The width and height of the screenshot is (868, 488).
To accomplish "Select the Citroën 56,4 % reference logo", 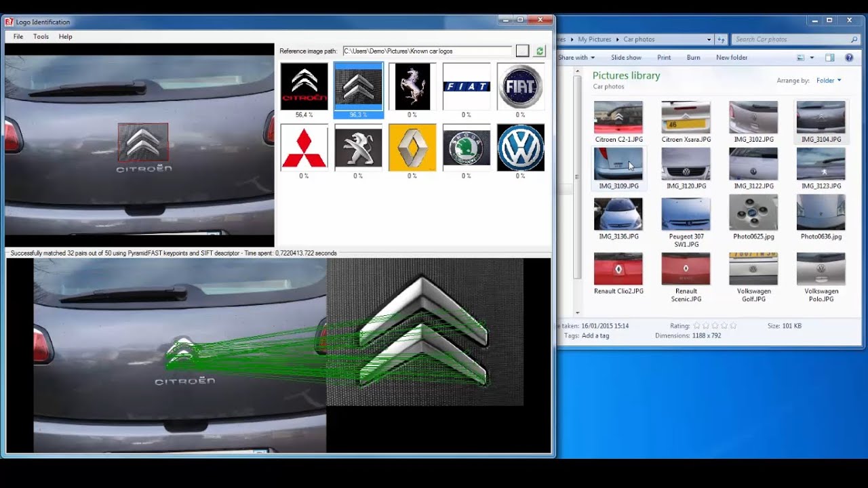I will (304, 87).
